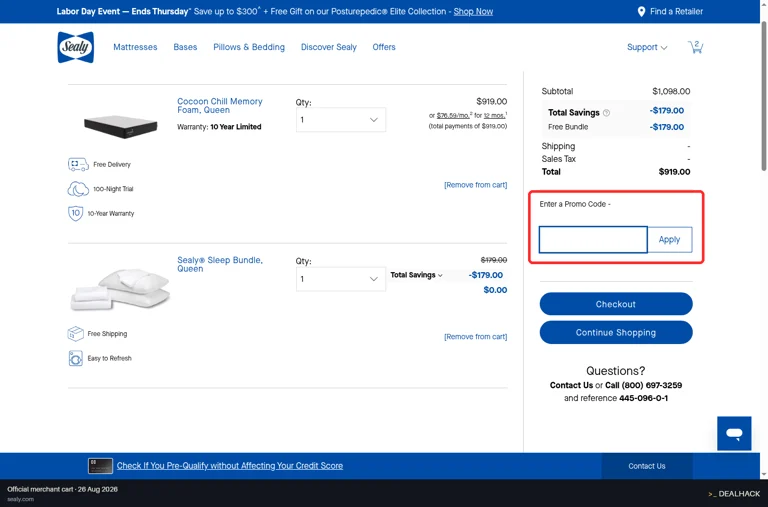Open the shopping cart icon

pyautogui.click(x=695, y=47)
